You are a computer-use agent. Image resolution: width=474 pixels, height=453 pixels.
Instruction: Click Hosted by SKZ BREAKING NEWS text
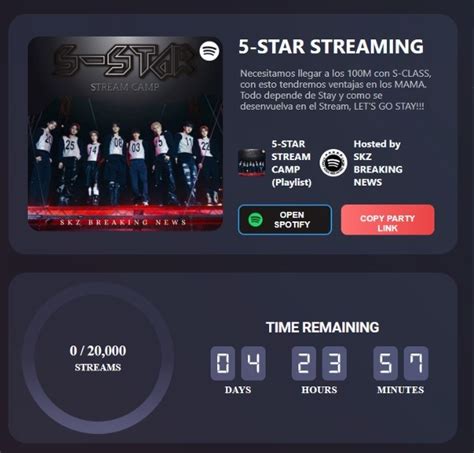click(378, 163)
